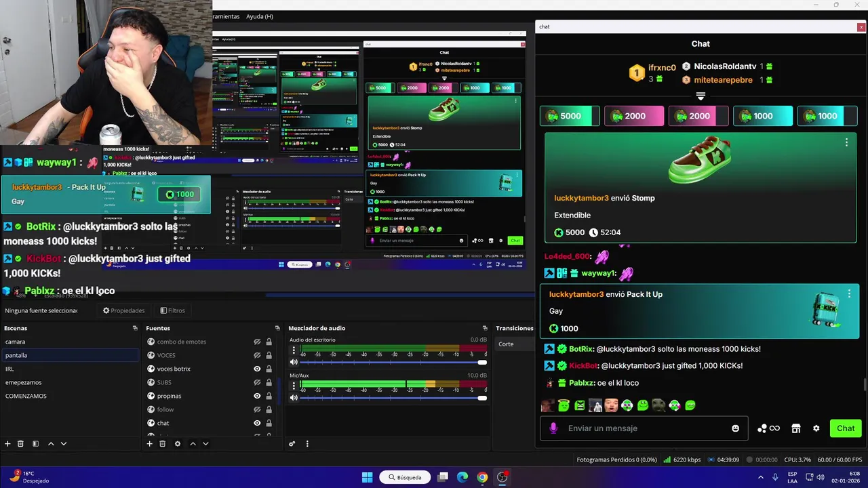Screen dimensions: 868x488
Task: Click the lock toggle for voces botrix source
Action: pos(269,369)
